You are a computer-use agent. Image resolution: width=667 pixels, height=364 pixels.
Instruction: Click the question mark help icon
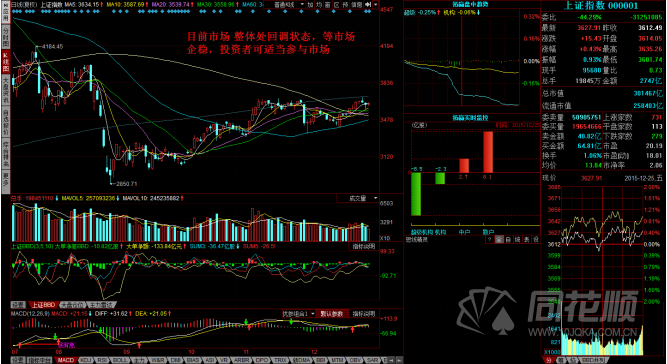(x=490, y=239)
